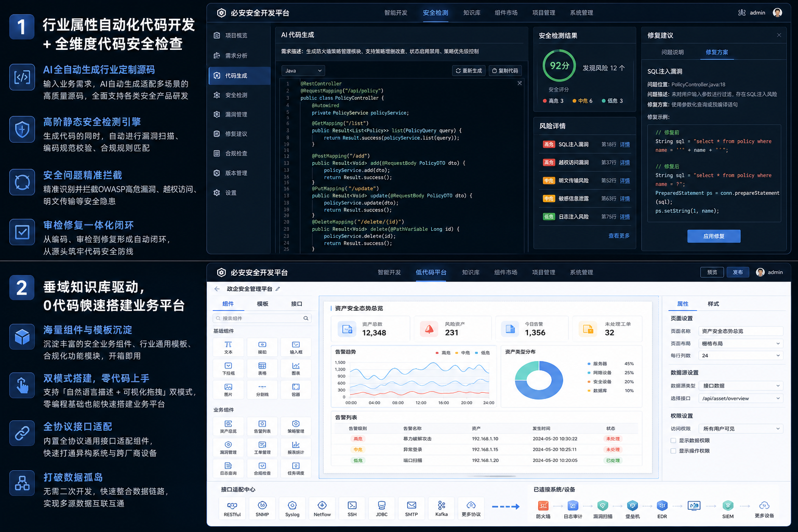Click the 搜索组件 search field
This screenshot has height=532, width=798.
262,318
